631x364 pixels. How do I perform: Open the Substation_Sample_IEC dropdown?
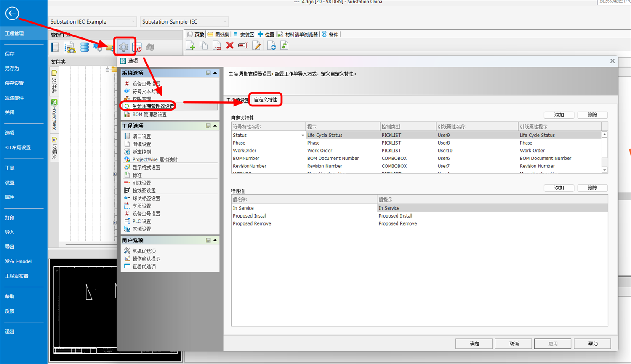[225, 21]
